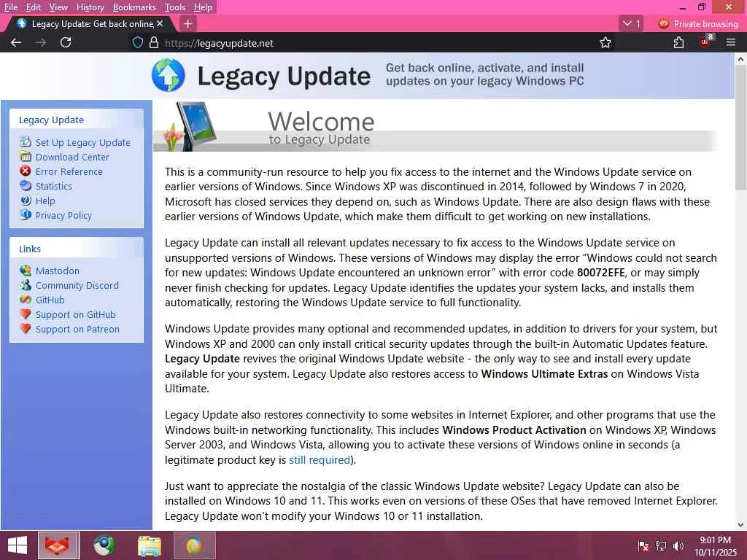The width and height of the screenshot is (747, 560).
Task: Click the red Error Reference icon
Action: point(26,171)
